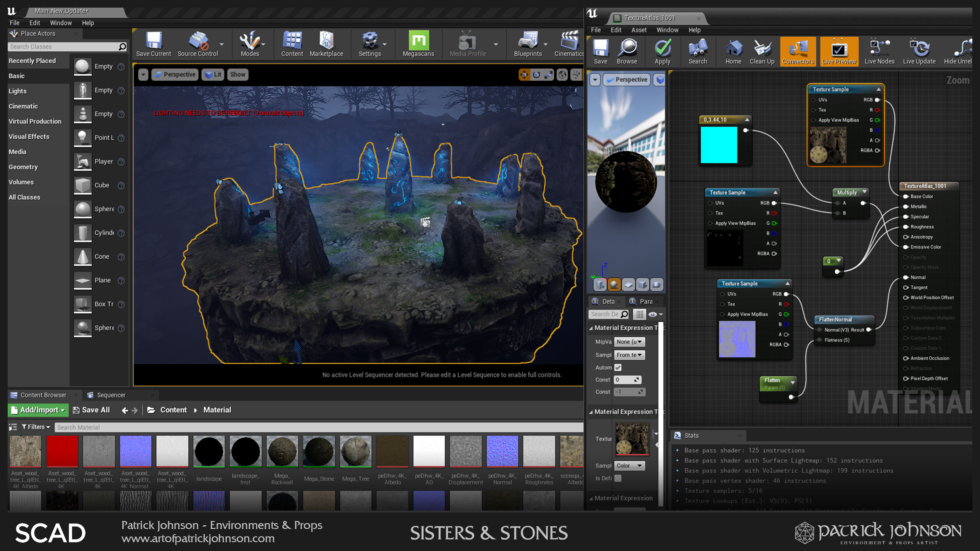Open Lit view mode dropdown
Screen dimensions: 980x551
tap(213, 74)
